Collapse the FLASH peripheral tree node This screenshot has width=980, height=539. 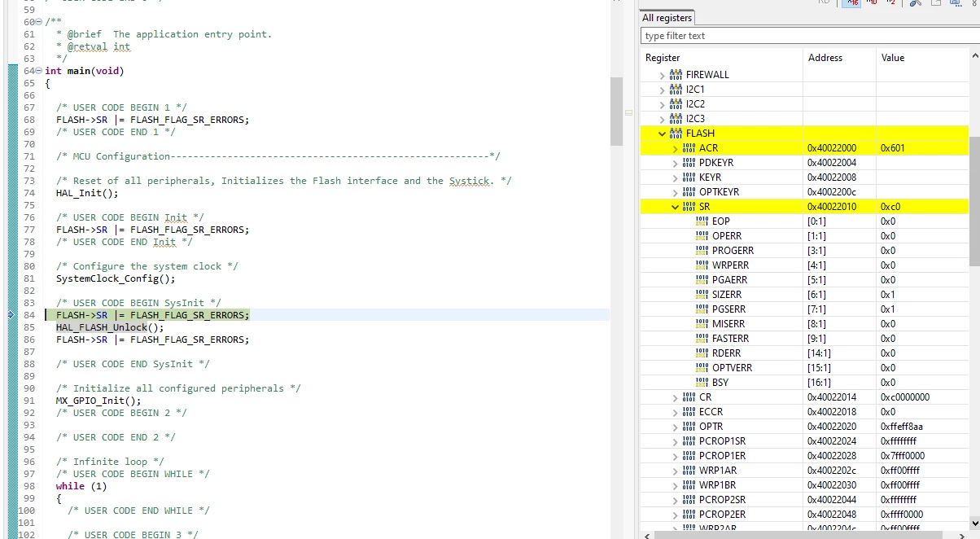point(662,134)
